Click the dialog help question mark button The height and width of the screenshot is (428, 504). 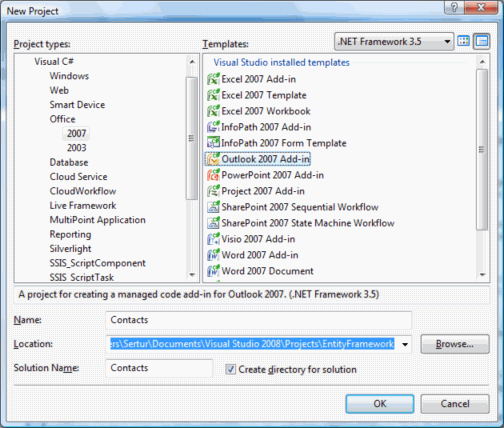(454, 7)
